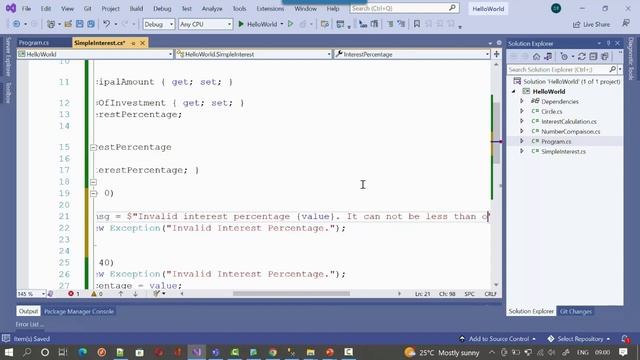
Task: Open the Extensions menu
Action: (270, 8)
